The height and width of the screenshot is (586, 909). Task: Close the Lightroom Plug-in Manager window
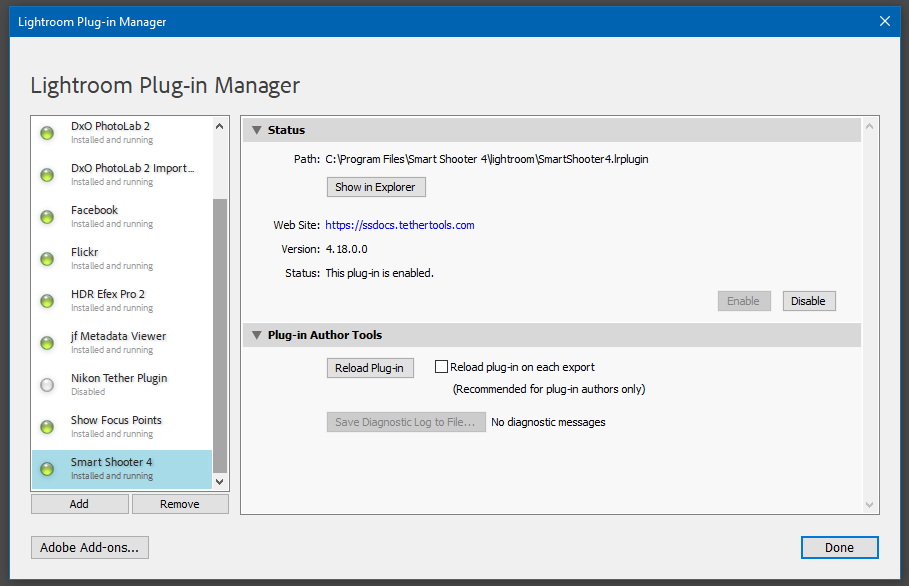point(885,21)
